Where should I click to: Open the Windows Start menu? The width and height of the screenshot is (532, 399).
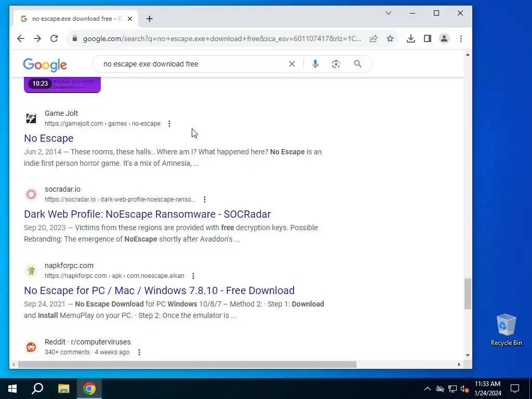pos(12,389)
